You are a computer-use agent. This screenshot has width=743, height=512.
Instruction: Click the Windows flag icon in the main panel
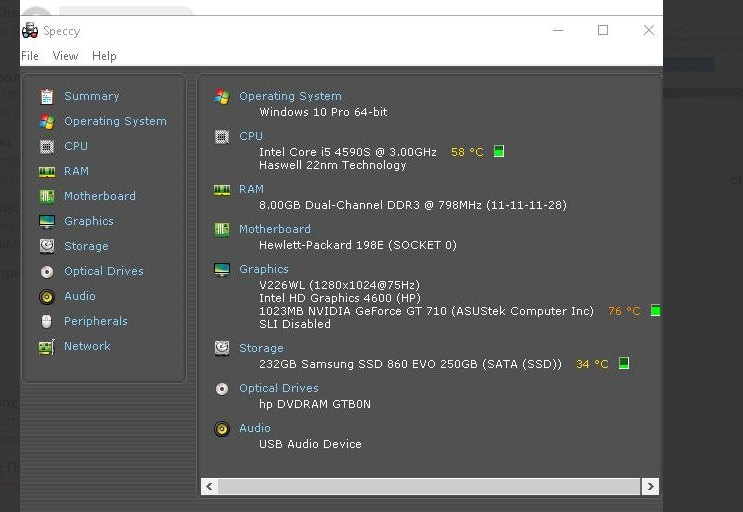pyautogui.click(x=221, y=96)
